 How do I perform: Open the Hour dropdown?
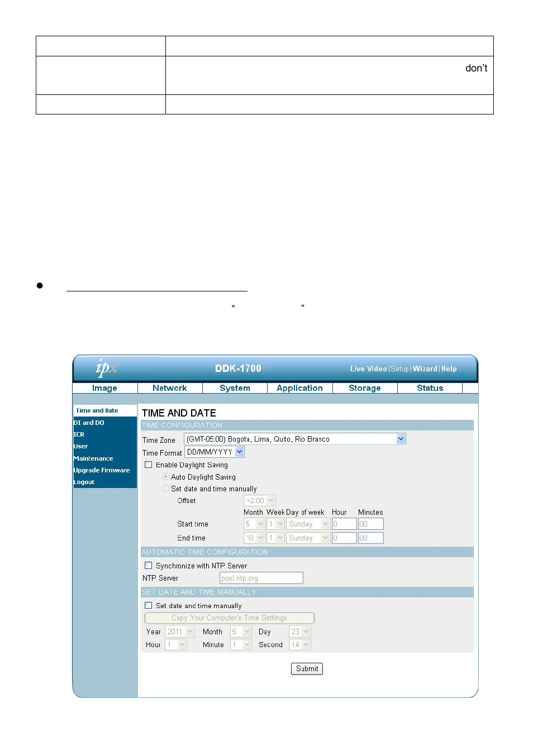176,644
